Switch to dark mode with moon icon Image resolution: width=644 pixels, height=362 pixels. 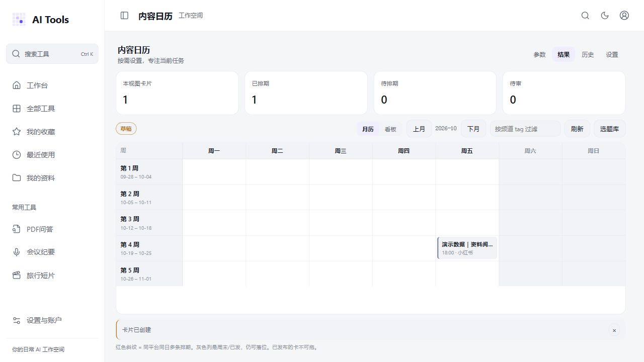pyautogui.click(x=605, y=16)
